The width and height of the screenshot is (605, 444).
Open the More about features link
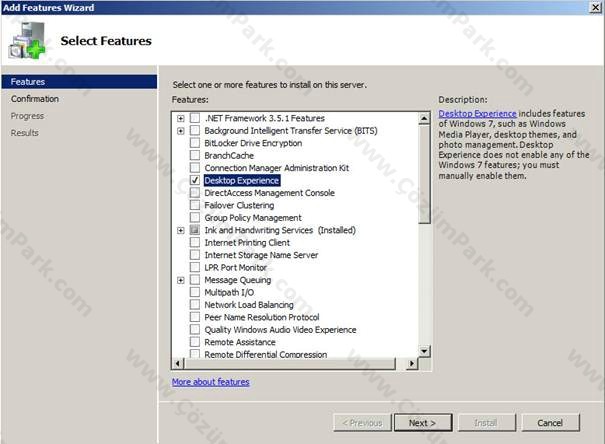point(211,382)
